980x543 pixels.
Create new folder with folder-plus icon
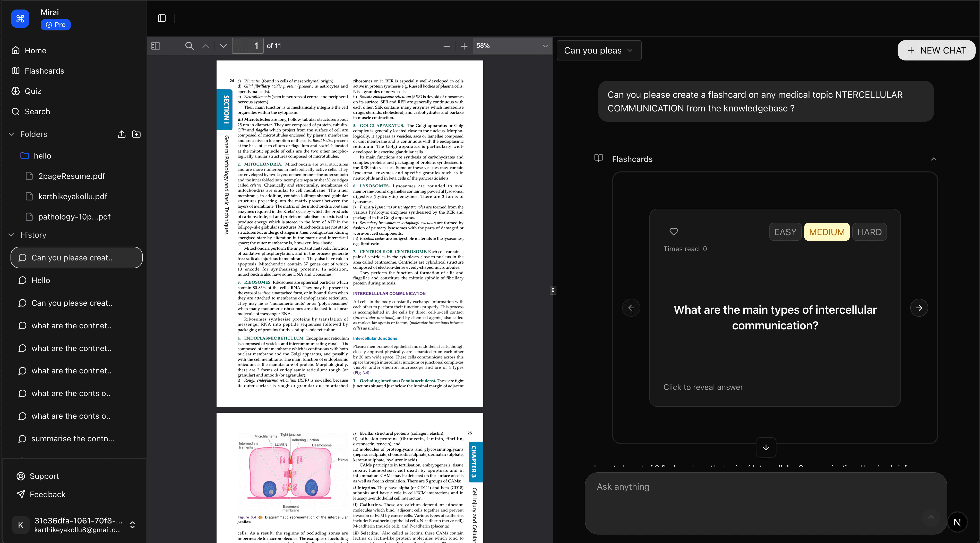(136, 134)
